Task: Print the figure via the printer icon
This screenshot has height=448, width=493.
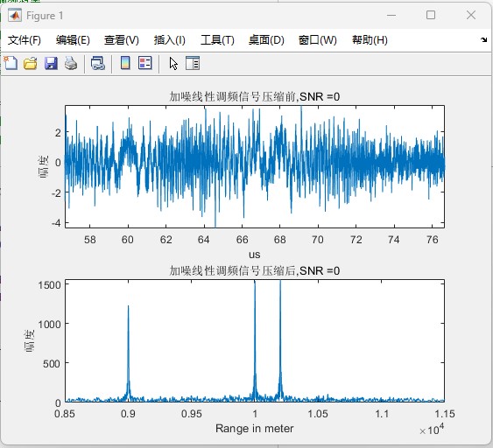Action: click(x=71, y=64)
